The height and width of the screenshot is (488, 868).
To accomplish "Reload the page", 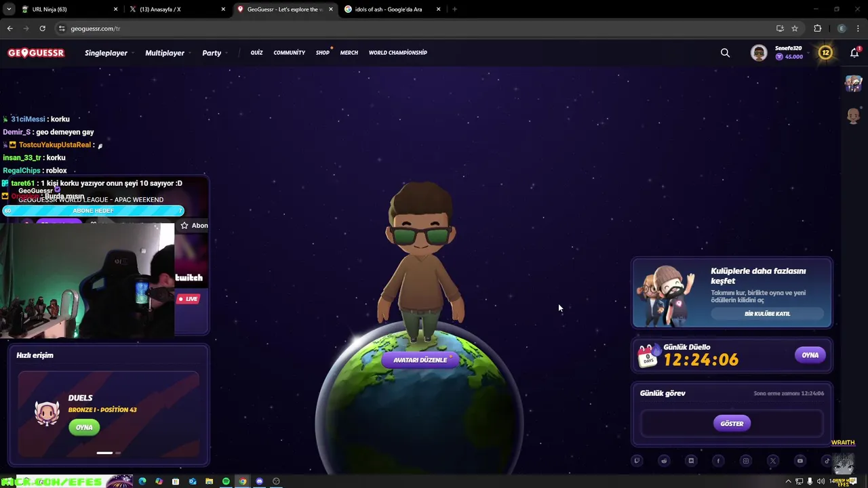I will tap(42, 28).
